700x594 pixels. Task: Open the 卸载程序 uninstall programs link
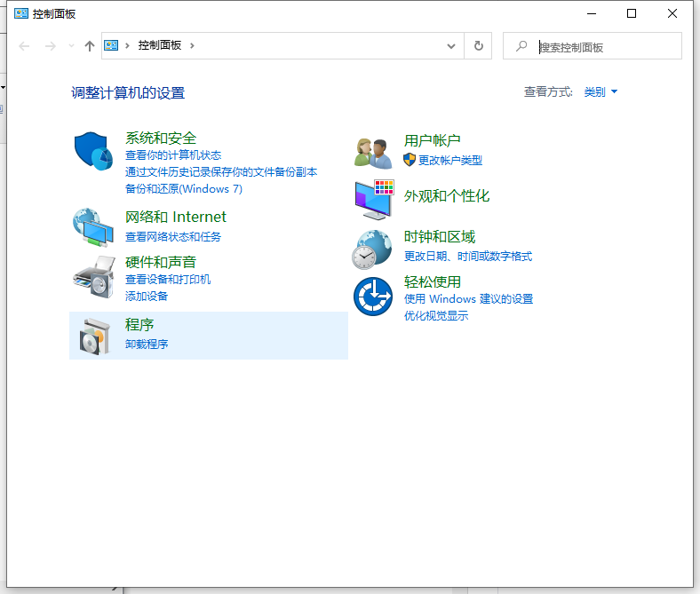pyautogui.click(x=147, y=345)
